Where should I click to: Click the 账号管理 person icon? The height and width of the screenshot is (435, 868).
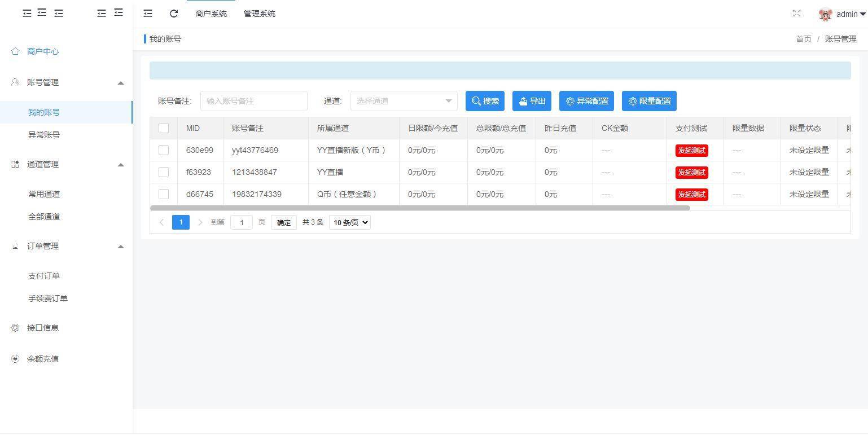point(15,82)
